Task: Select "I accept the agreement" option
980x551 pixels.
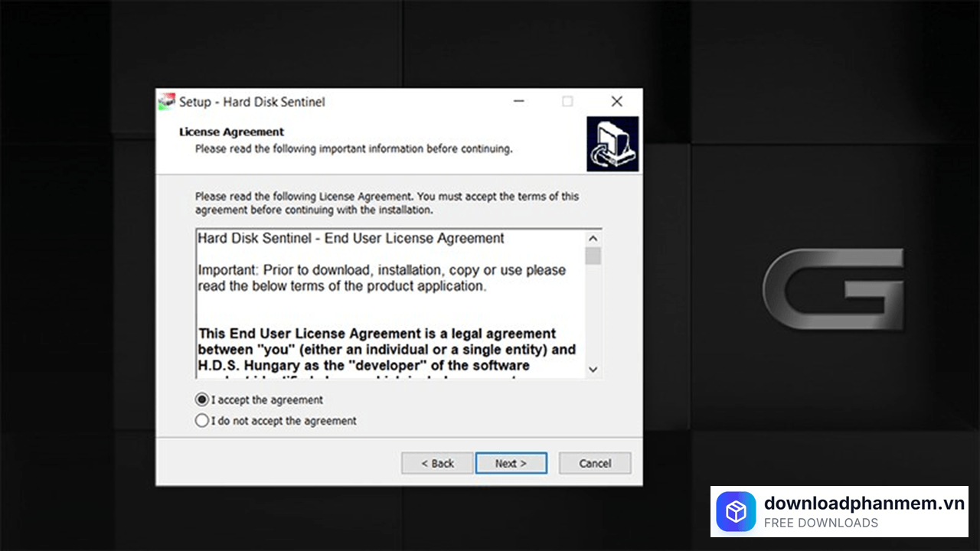Action: [202, 399]
